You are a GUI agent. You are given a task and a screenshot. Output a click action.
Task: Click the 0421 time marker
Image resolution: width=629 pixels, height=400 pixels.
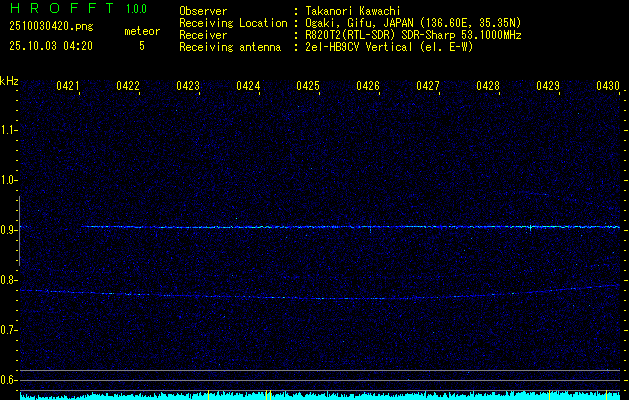click(68, 87)
